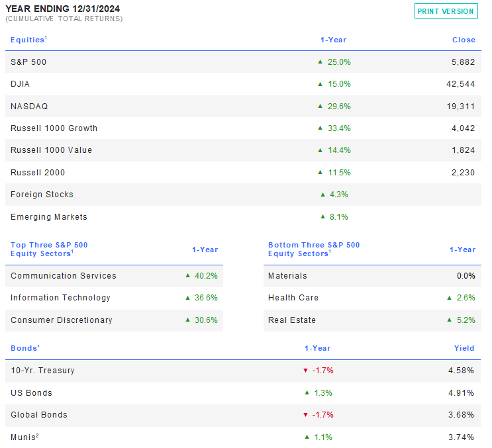Click Bottom Three S&P 500 Equity Sectors header
This screenshot has height=448, width=492.
point(314,249)
